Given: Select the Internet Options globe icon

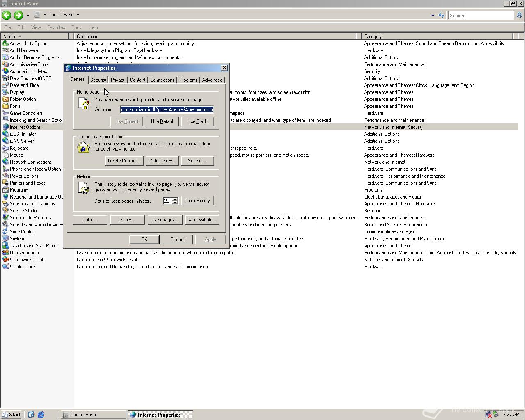Looking at the screenshot, I should click(x=5, y=127).
